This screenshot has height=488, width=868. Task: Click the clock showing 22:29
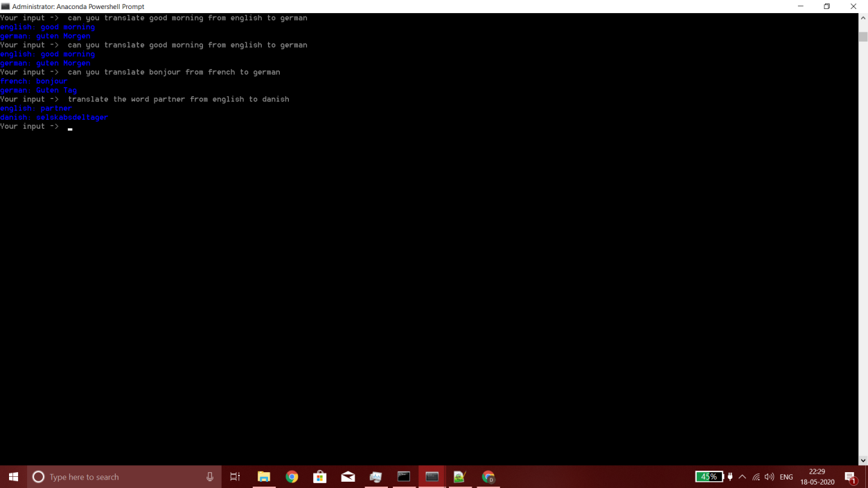pos(817,477)
